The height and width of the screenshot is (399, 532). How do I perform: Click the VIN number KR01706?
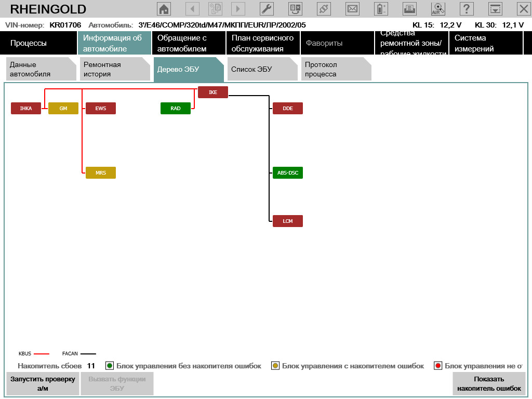(x=65, y=25)
